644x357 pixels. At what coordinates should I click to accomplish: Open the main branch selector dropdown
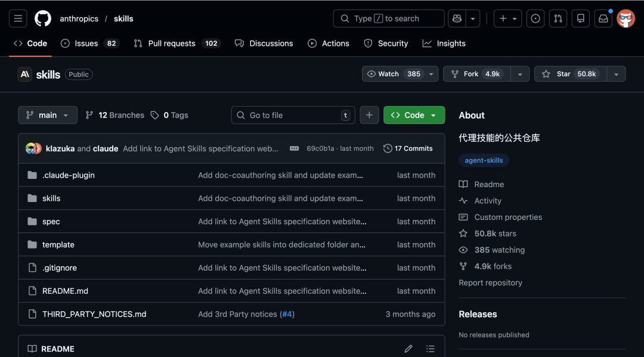click(x=47, y=114)
